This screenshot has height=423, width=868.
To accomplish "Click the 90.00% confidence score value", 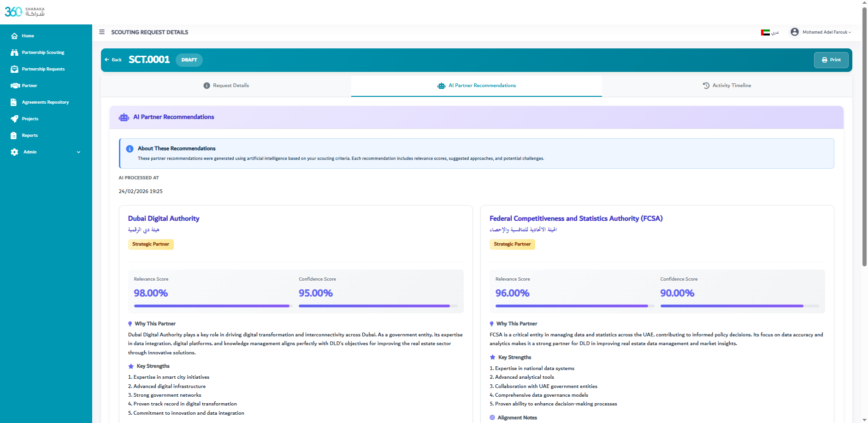I will point(677,293).
